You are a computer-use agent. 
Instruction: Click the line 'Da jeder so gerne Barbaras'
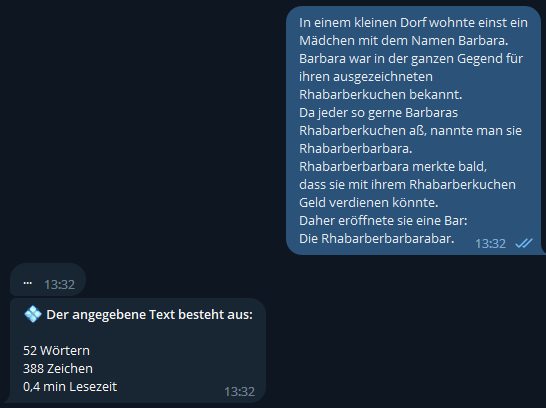pos(379,113)
